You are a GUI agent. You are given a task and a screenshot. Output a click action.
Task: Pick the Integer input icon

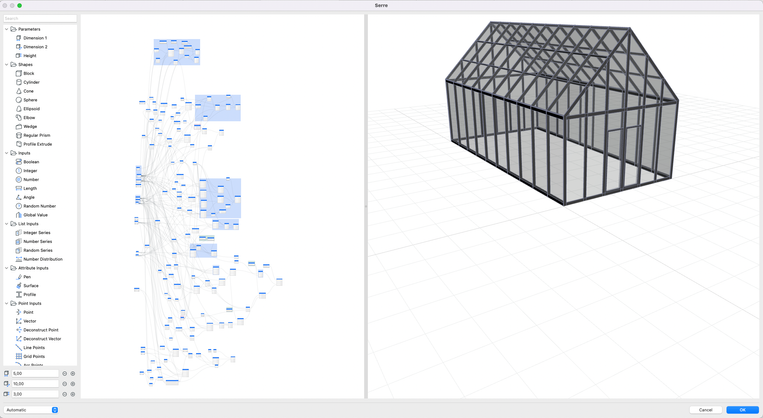point(18,171)
